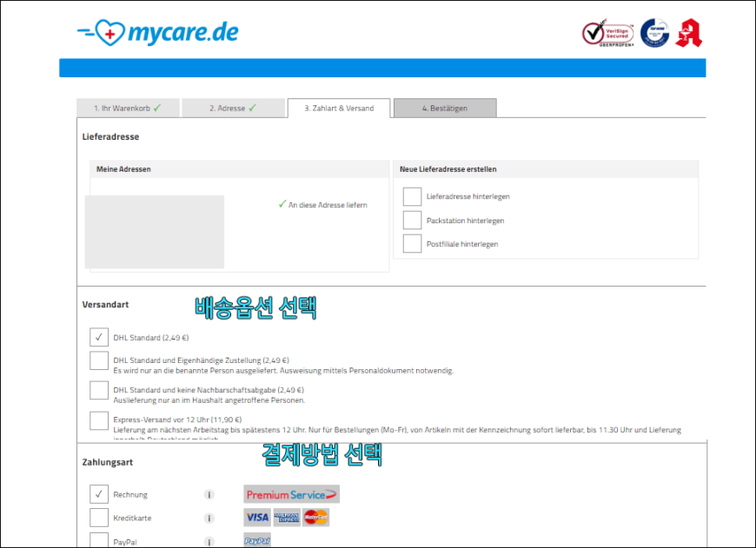Go to the 1. Ihr Warenkorb tab
The image size is (756, 548).
pyautogui.click(x=128, y=108)
